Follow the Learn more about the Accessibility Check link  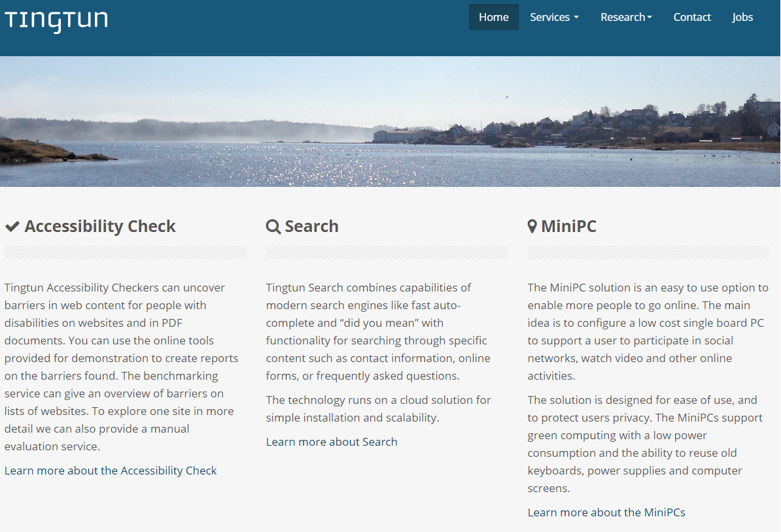pos(111,471)
